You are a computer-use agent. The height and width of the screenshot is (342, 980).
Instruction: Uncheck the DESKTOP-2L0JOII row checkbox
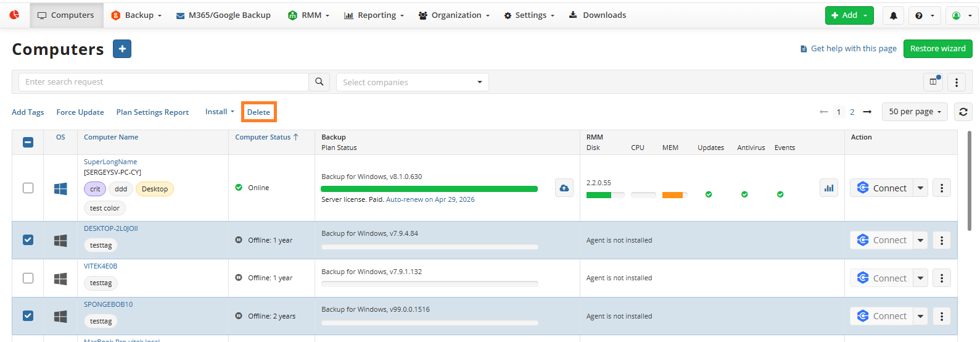click(28, 240)
